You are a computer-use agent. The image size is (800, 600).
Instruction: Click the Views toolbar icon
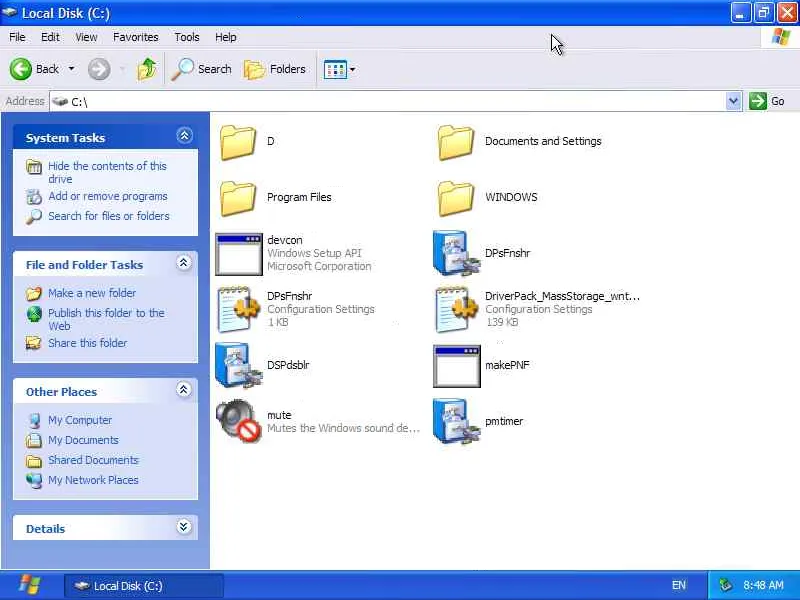[x=335, y=69]
